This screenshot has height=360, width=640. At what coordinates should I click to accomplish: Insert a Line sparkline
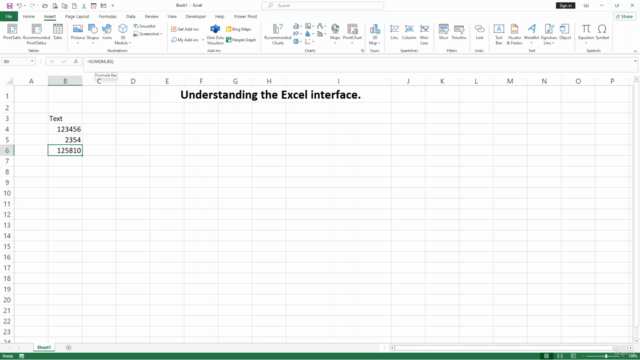click(x=394, y=32)
